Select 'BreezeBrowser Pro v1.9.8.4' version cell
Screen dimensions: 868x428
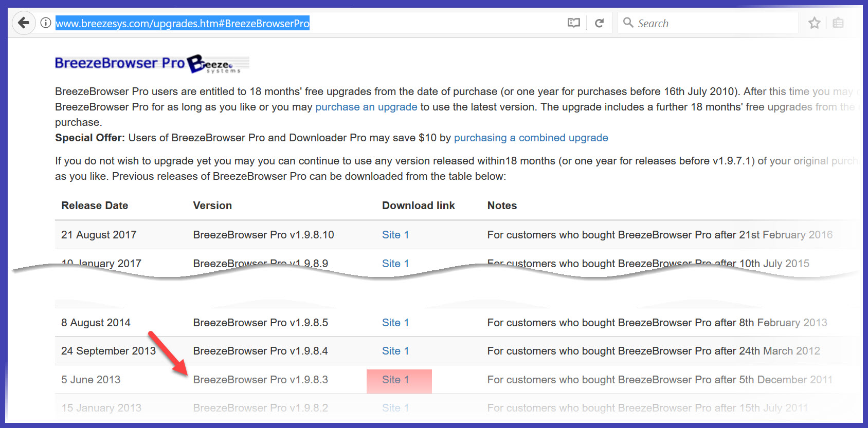(x=260, y=351)
